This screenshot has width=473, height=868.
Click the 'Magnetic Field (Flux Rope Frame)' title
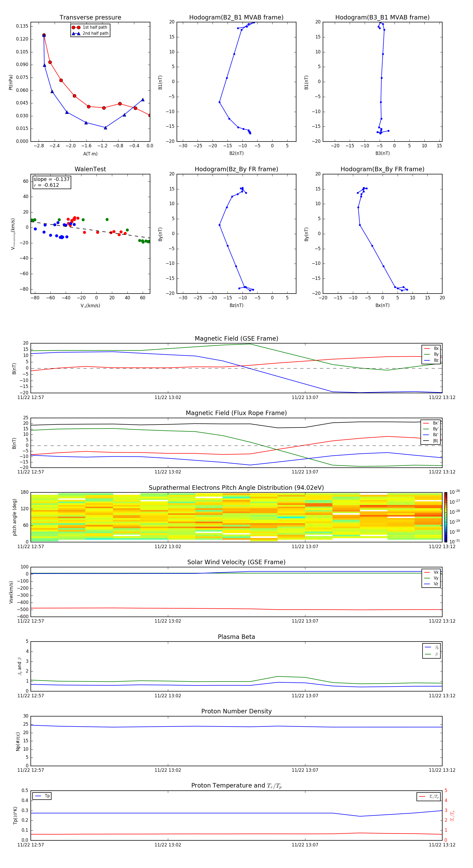coord(236,413)
